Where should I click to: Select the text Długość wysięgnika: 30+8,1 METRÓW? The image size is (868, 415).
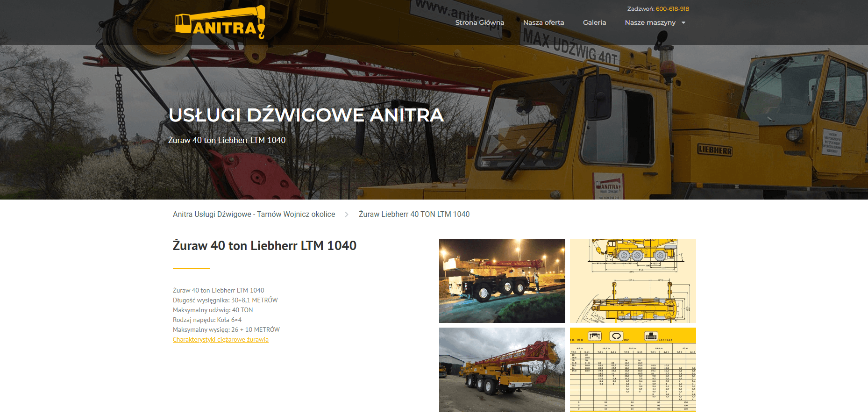[x=225, y=300]
